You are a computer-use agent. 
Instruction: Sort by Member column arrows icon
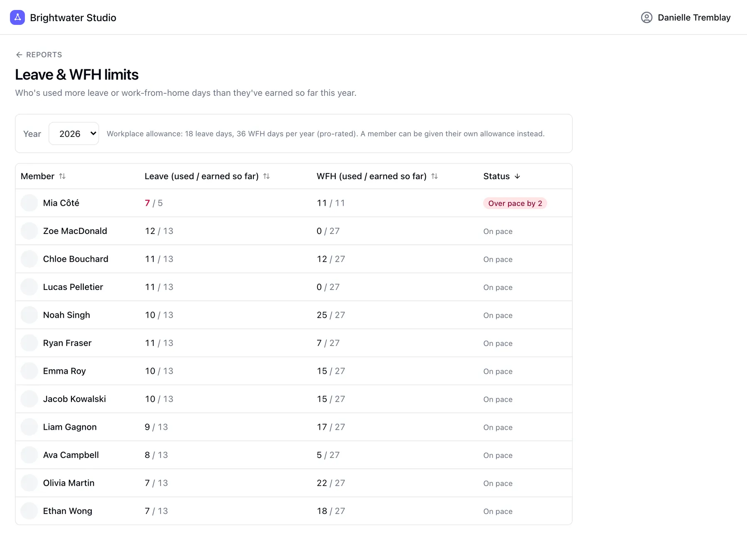62,176
